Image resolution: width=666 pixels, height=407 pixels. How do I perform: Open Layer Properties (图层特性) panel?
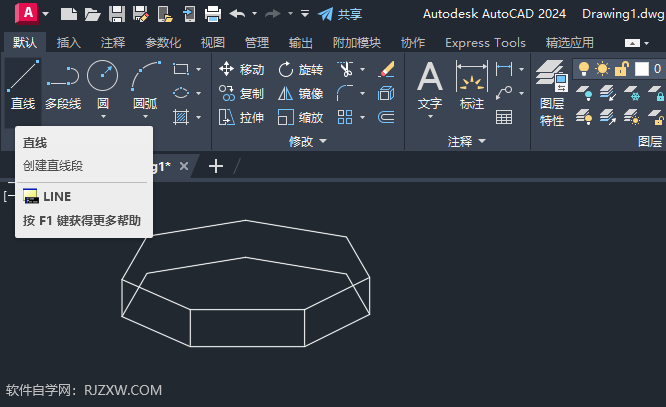click(551, 93)
